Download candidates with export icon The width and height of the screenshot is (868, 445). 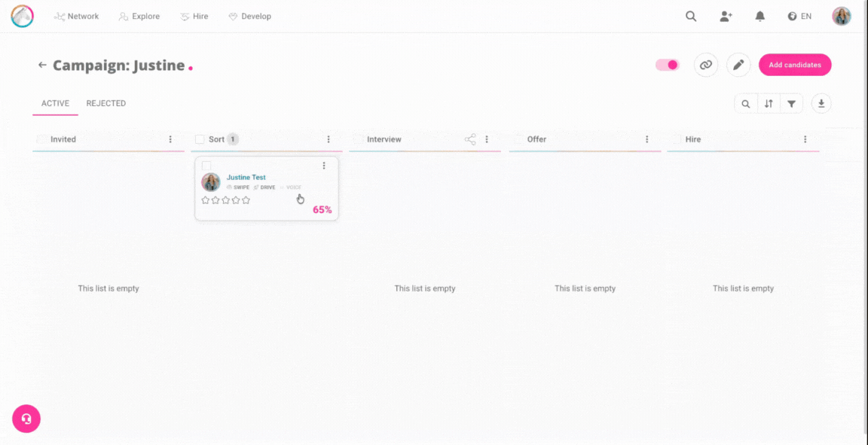tap(821, 104)
